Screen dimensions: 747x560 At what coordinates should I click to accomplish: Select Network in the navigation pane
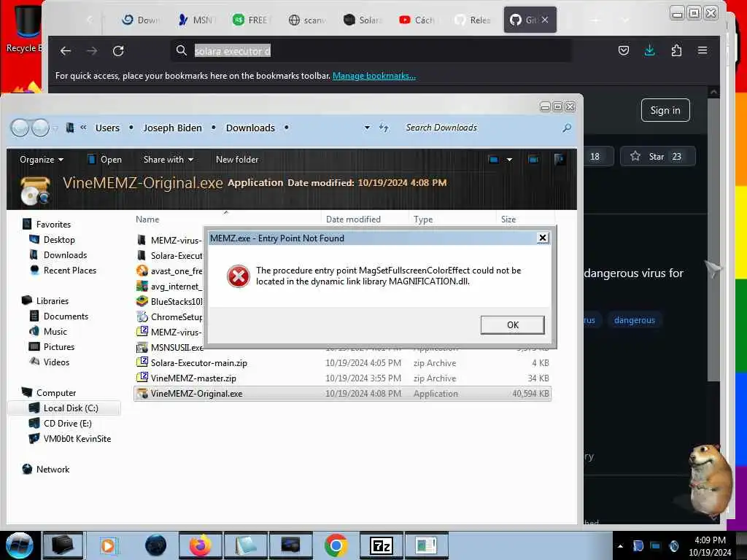click(x=53, y=469)
